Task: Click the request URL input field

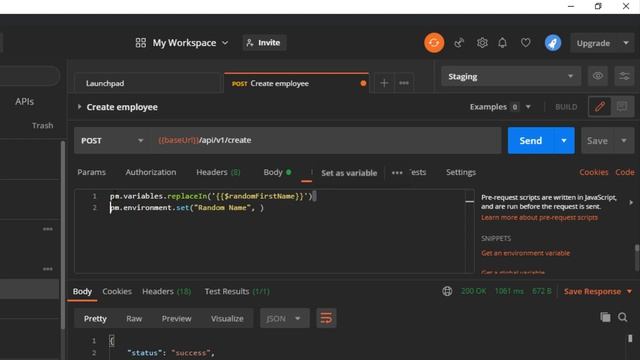Action: coord(326,140)
